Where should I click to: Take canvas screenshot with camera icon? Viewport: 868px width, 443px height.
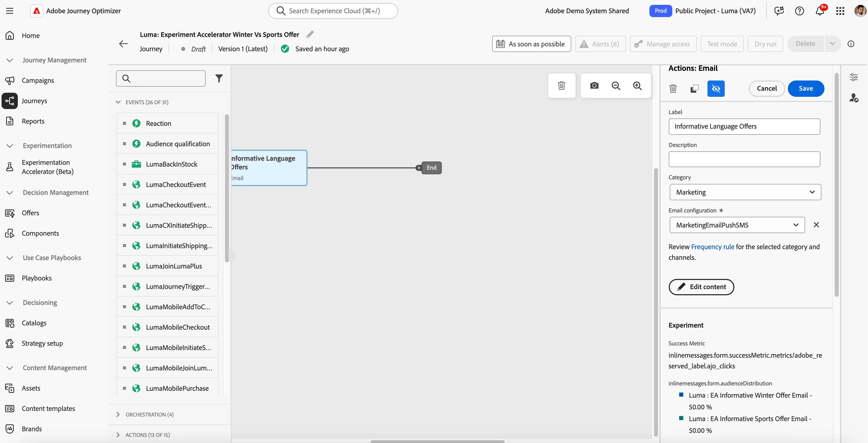(594, 86)
